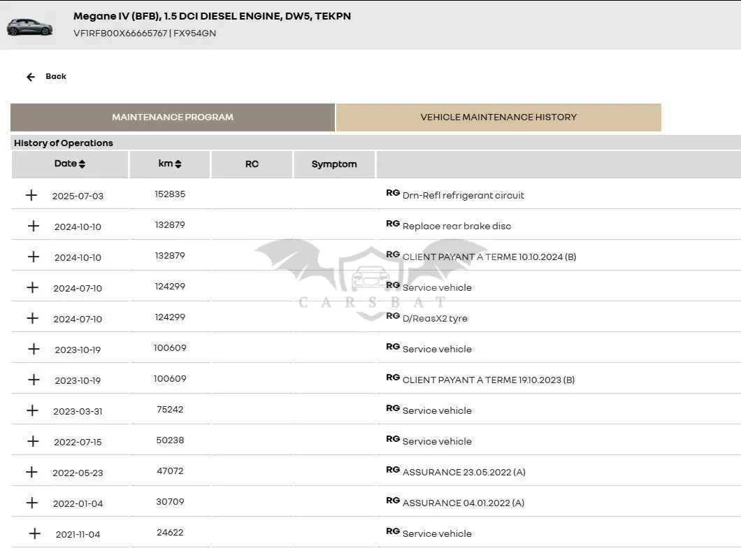Click the Back link text

[56, 76]
